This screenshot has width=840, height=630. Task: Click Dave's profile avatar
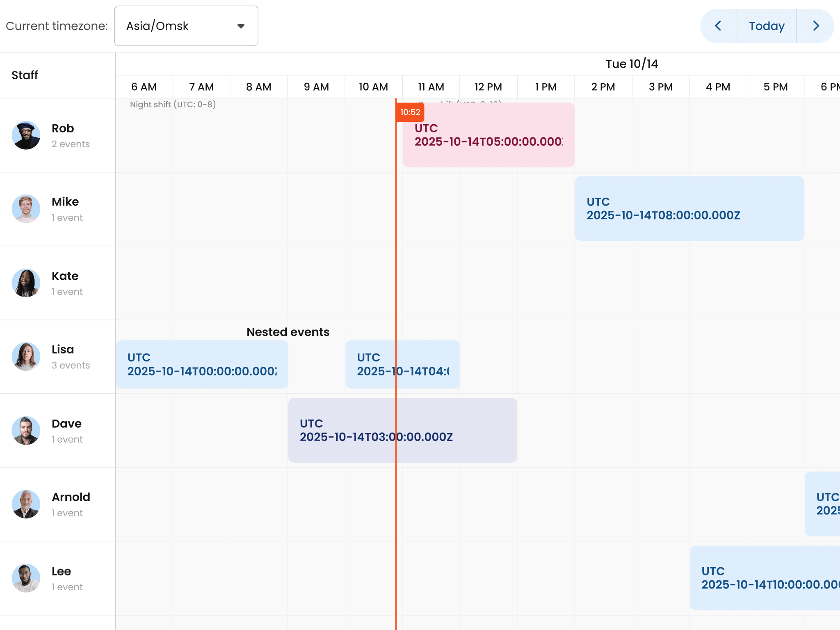(26, 430)
